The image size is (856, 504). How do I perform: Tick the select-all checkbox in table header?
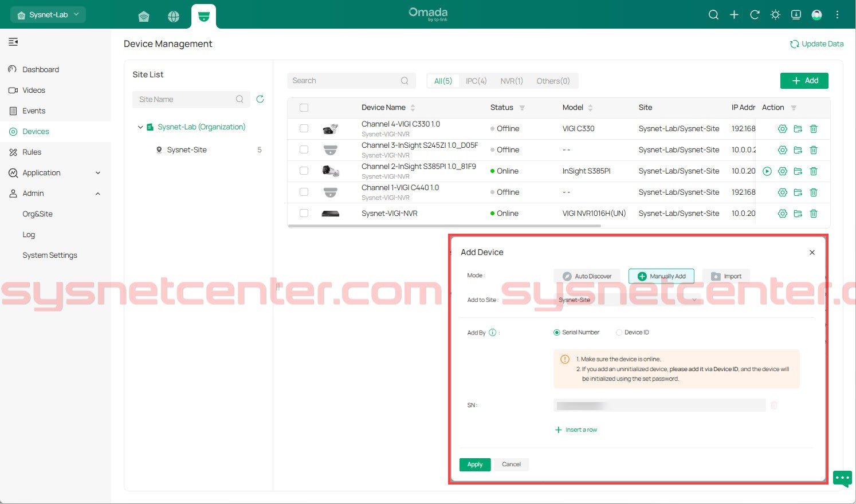tap(304, 108)
